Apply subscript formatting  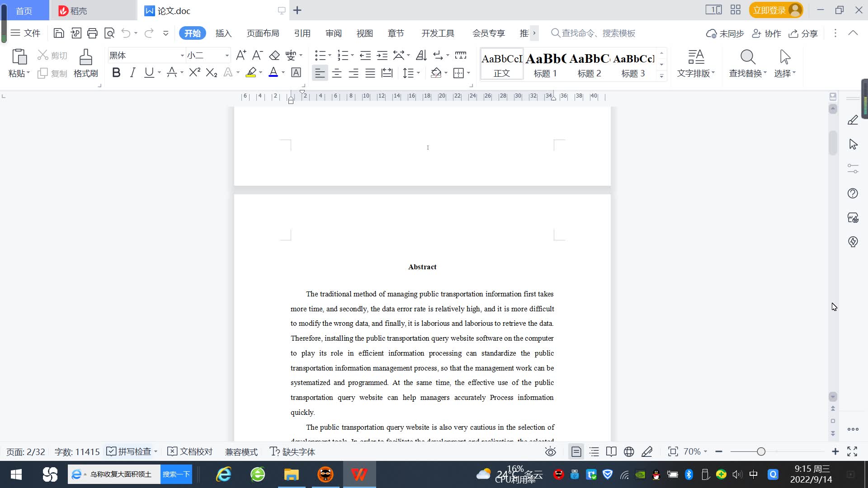212,72
